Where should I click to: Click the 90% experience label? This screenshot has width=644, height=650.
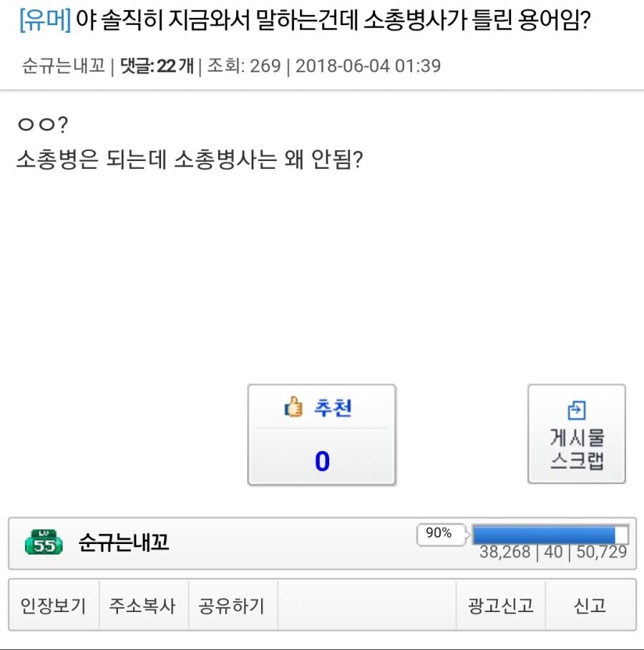click(x=439, y=533)
